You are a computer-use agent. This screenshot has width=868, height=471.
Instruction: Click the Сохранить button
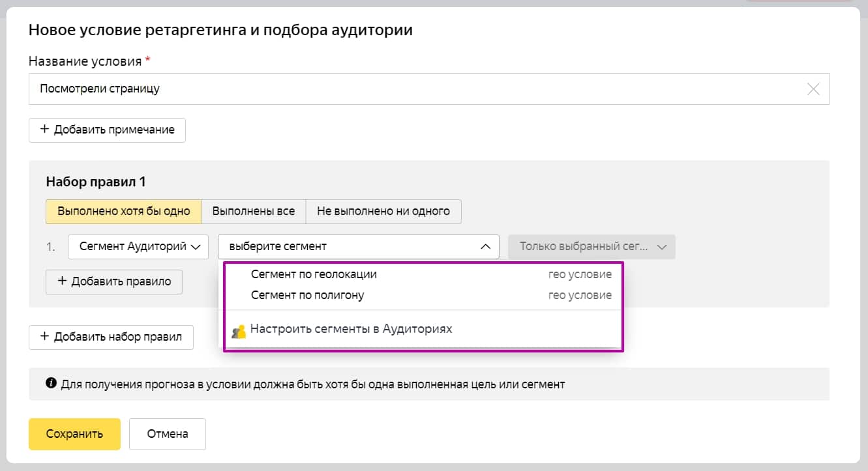click(x=74, y=434)
